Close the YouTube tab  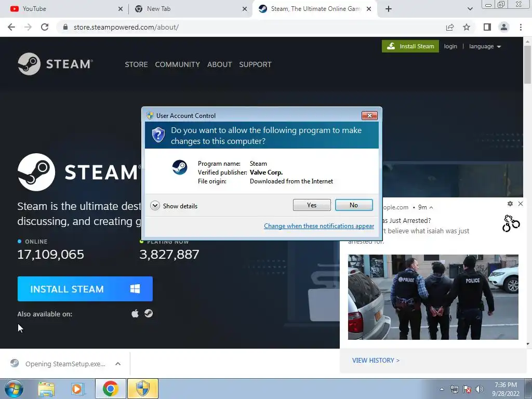click(121, 9)
